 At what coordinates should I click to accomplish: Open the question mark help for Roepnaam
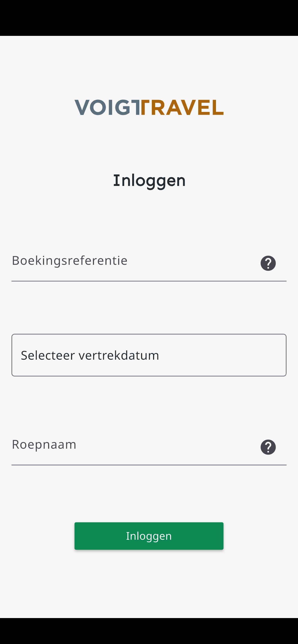268,447
